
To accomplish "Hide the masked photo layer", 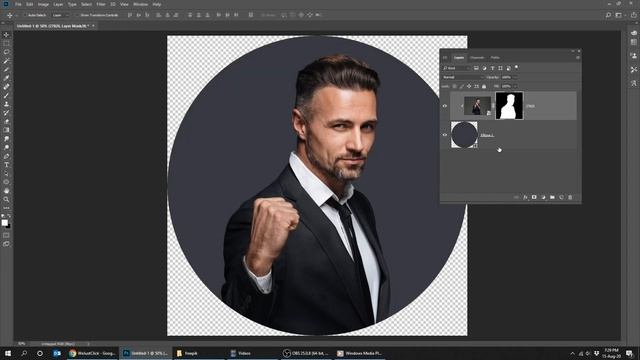I will 445,106.
